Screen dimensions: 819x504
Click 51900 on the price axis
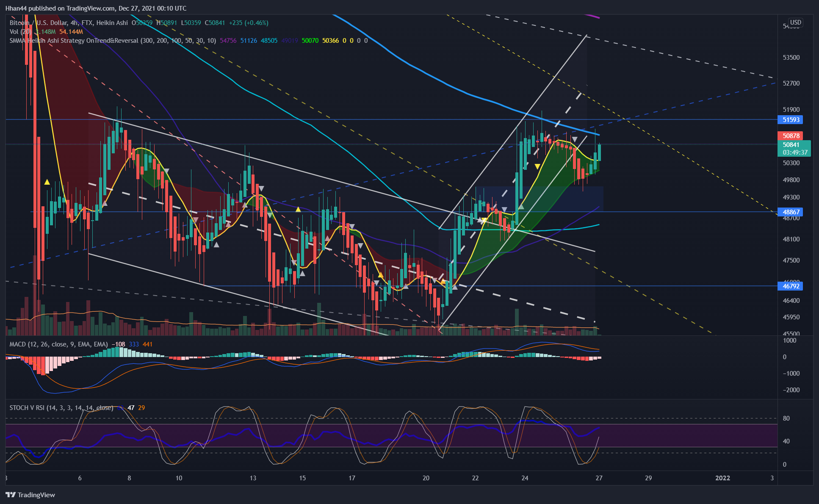791,110
